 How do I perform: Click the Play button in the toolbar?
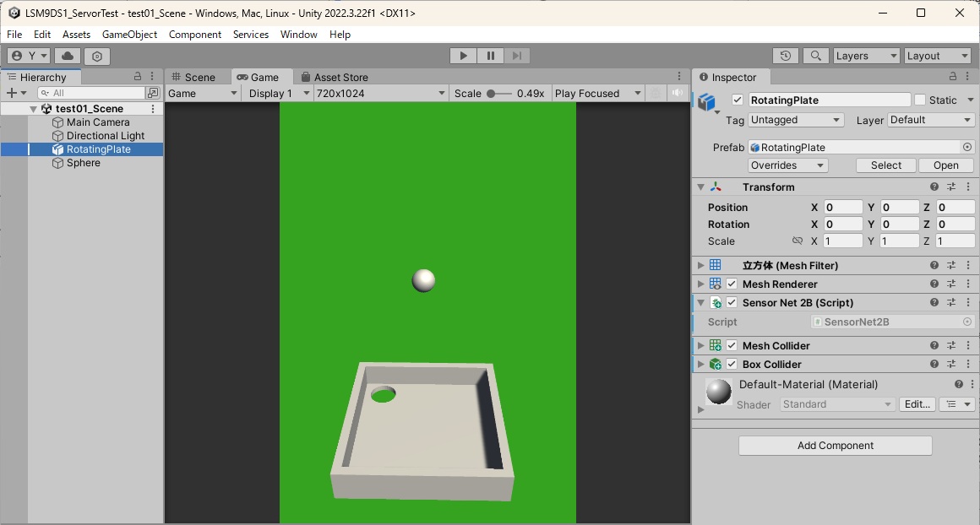[x=463, y=56]
